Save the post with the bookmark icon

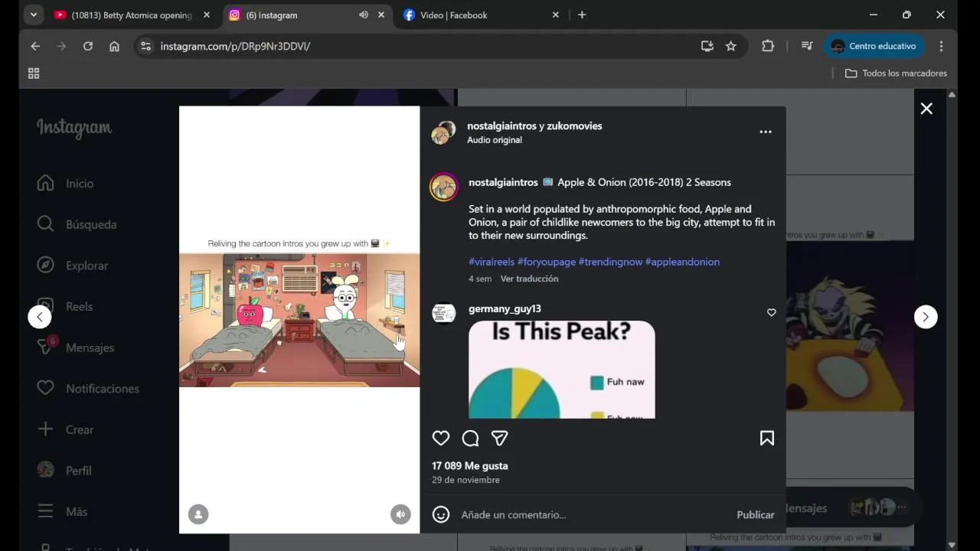pyautogui.click(x=766, y=438)
